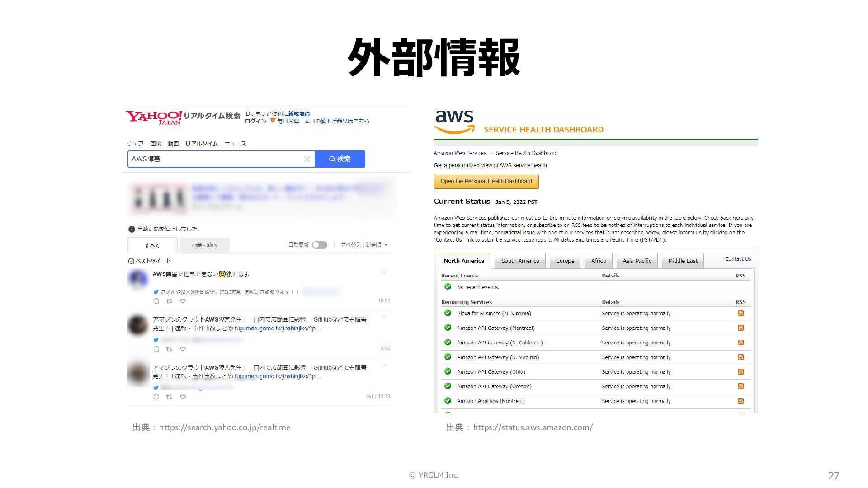Click RSS icon for Amazon API Gateway (Ohio)
The image size is (868, 488).
click(741, 371)
